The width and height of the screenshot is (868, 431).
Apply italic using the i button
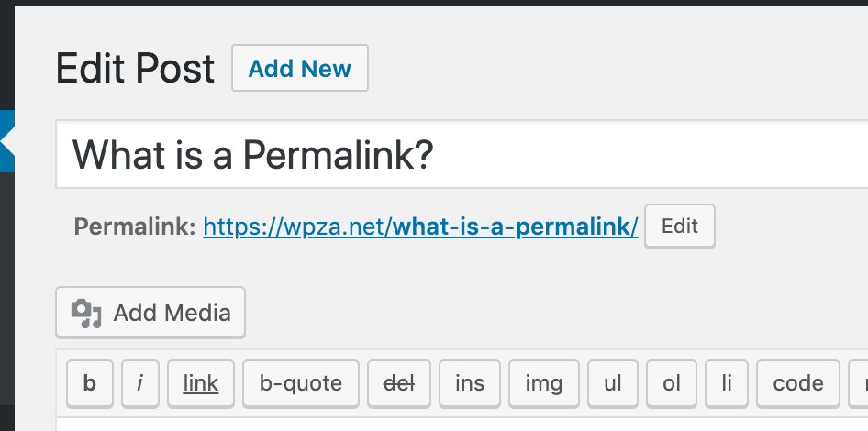139,383
